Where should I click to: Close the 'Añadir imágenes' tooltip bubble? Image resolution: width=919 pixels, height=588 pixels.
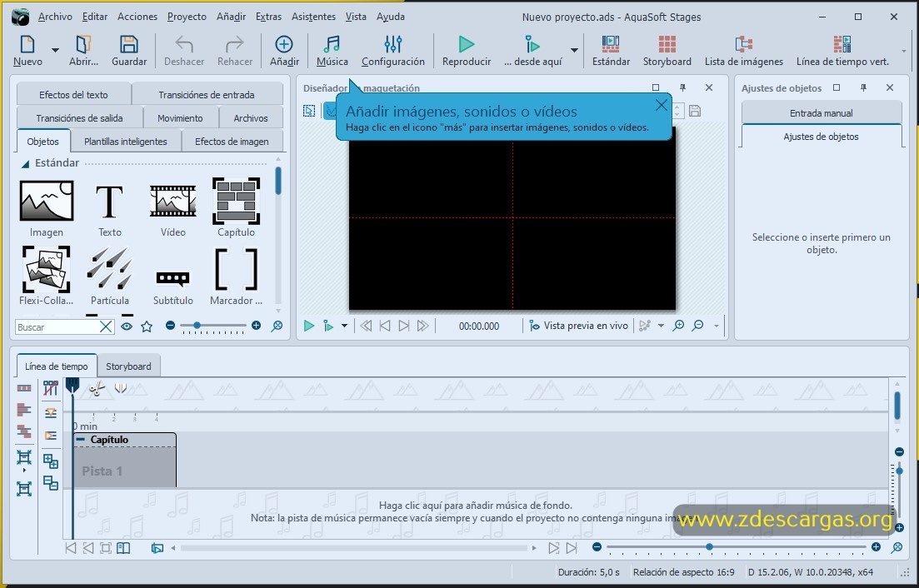(x=661, y=105)
